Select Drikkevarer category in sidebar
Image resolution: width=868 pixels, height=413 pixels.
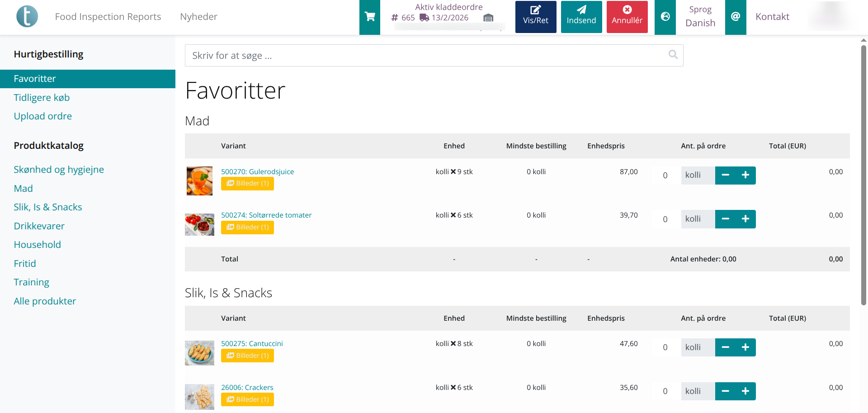[x=39, y=226]
